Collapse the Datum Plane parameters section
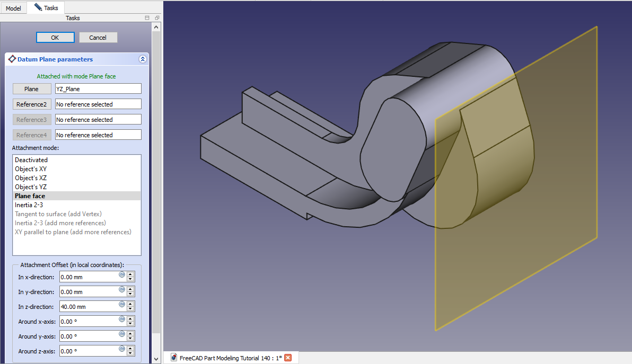 click(x=143, y=59)
